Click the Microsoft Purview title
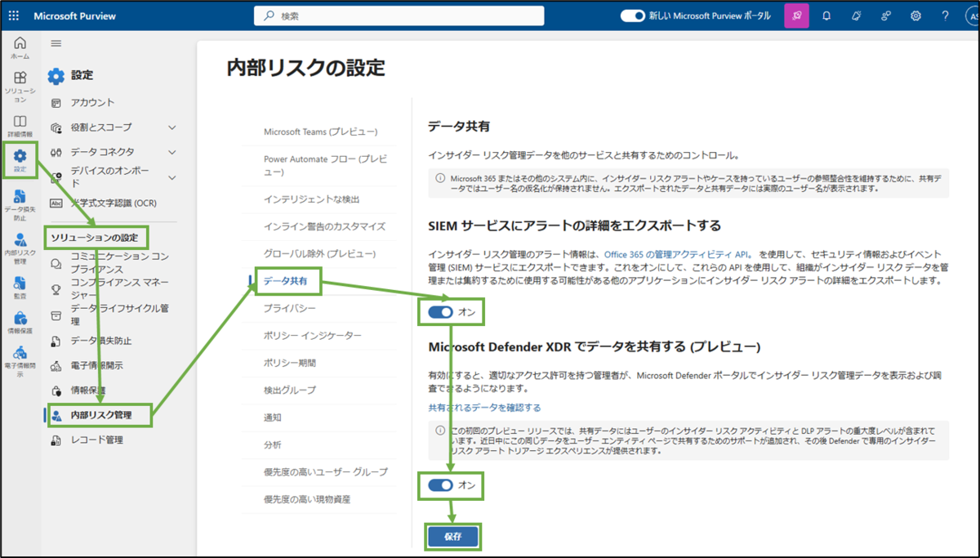 coord(74,16)
